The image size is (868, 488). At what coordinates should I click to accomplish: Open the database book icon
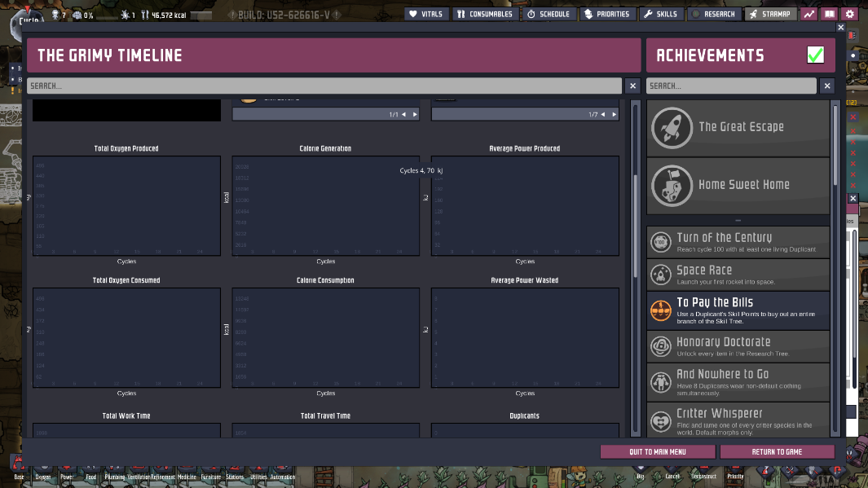coord(829,14)
